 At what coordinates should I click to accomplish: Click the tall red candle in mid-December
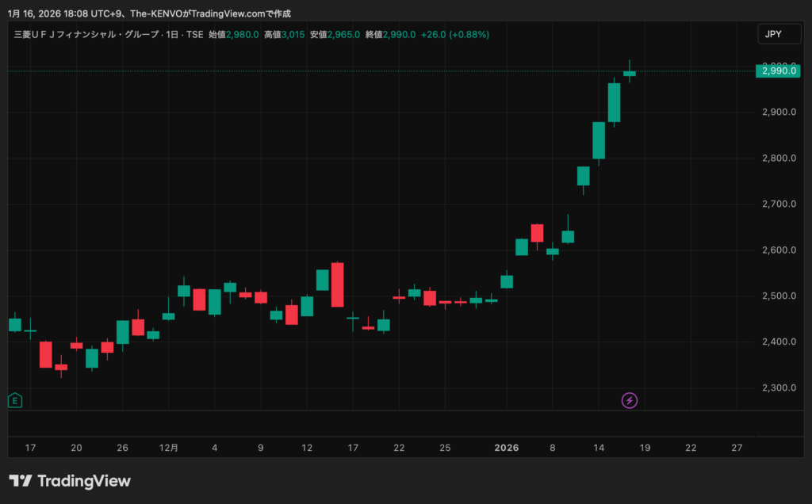pyautogui.click(x=337, y=284)
